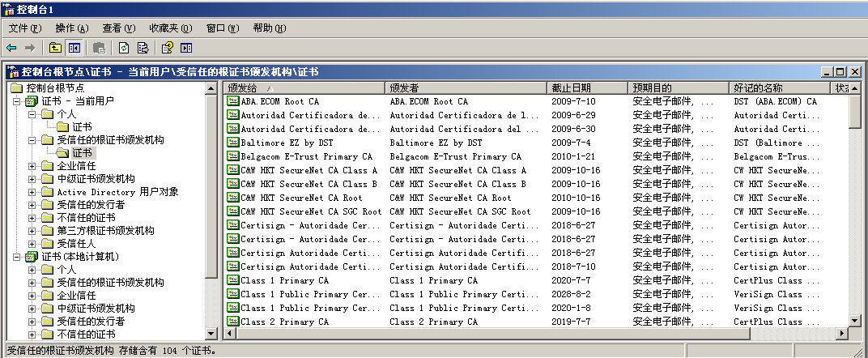This screenshot has height=358, width=868.
Task: Click the 企业信任 folder icon under current user
Action: coord(48,165)
